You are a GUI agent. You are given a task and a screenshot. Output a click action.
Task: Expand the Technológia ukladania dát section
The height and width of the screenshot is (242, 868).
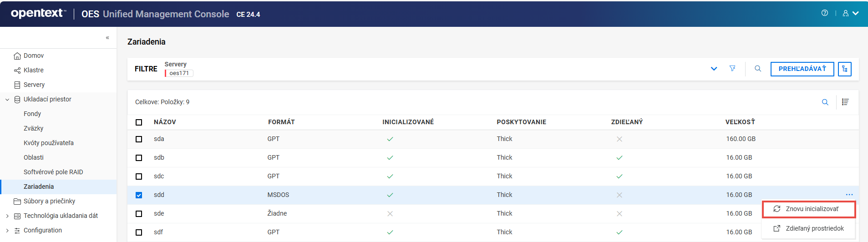tap(7, 216)
